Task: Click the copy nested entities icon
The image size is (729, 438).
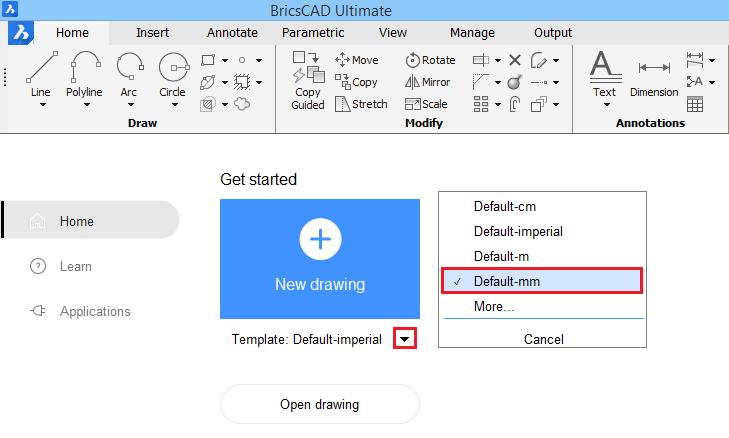Action: pyautogui.click(x=538, y=105)
